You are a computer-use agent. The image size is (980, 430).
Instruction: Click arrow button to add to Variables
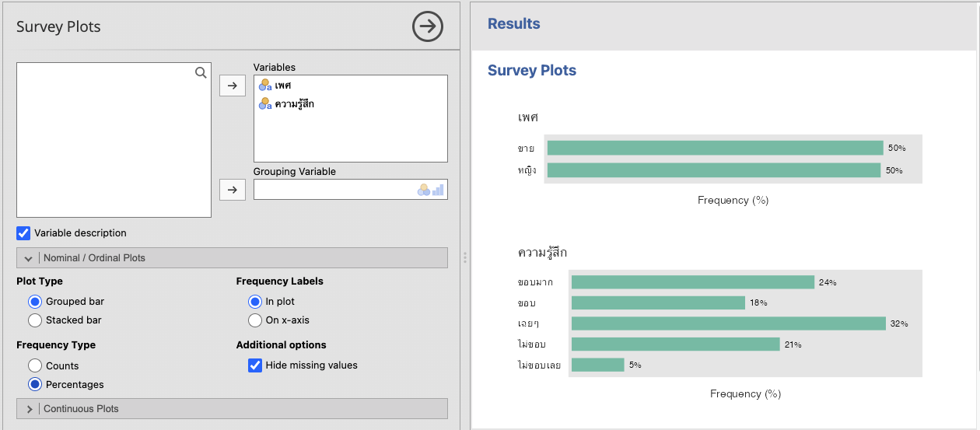(x=233, y=85)
